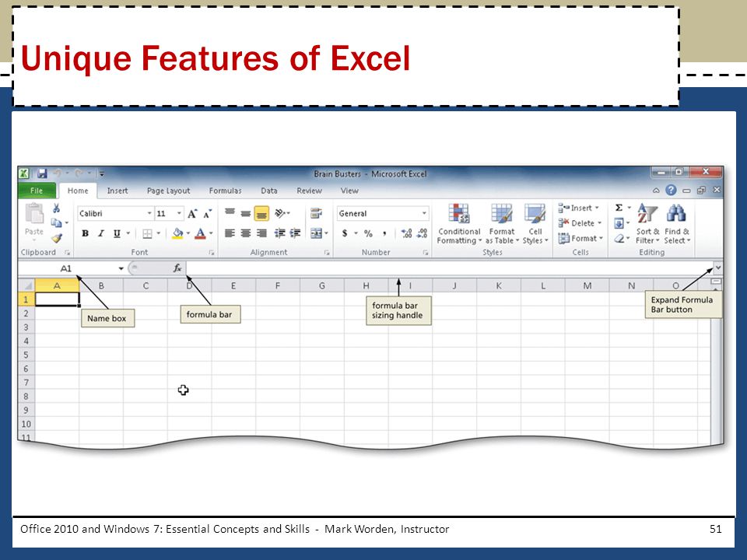This screenshot has height=560, width=747.
Task: Switch to the Insert tab
Action: coord(117,191)
